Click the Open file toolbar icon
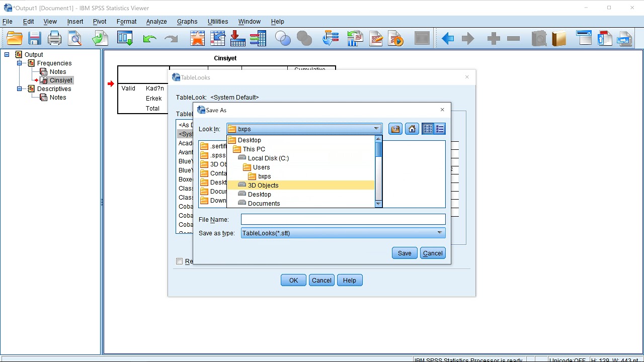644x362 pixels. click(x=15, y=38)
